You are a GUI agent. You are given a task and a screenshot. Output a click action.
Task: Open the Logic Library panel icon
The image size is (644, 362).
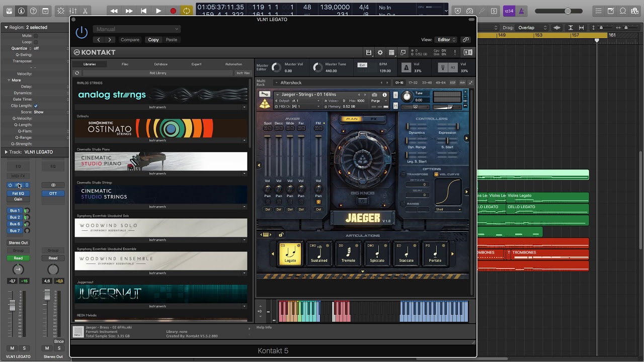pos(9,11)
